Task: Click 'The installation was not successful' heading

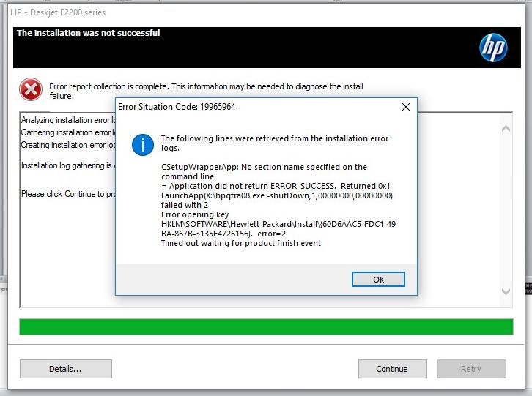Action: [x=89, y=33]
